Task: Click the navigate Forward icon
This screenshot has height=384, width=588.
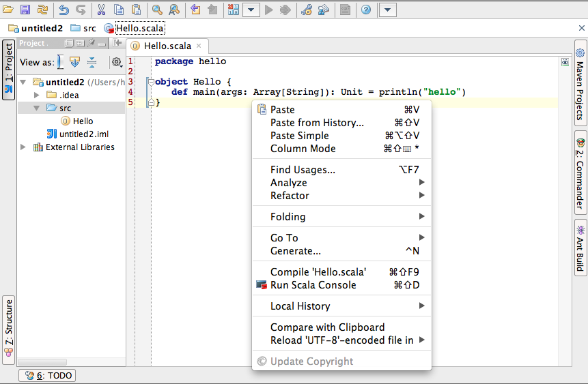Action: (x=212, y=10)
